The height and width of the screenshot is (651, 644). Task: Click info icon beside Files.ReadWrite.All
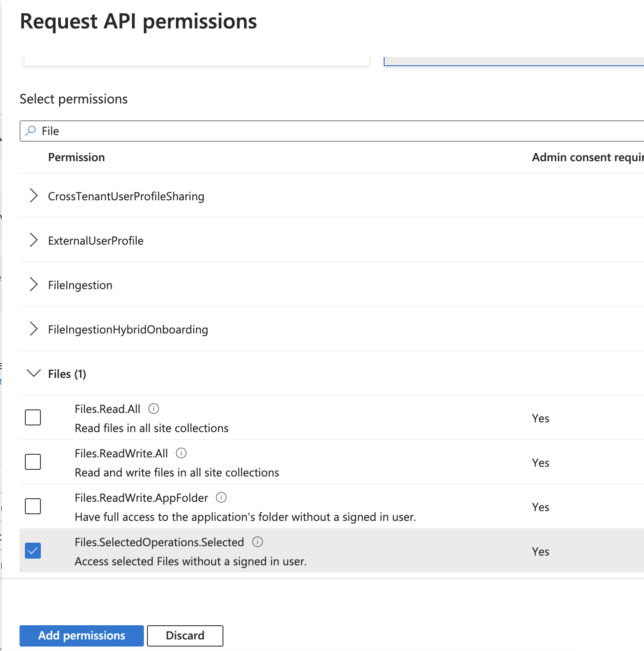(181, 453)
